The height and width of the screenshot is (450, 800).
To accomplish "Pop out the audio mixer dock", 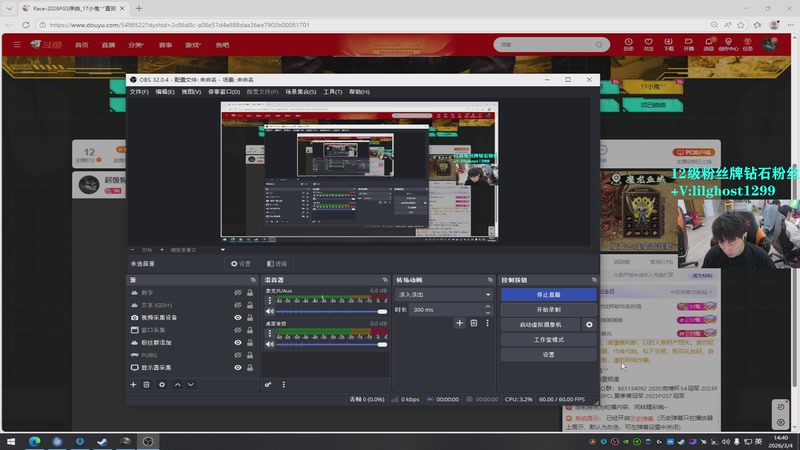I will pyautogui.click(x=385, y=280).
